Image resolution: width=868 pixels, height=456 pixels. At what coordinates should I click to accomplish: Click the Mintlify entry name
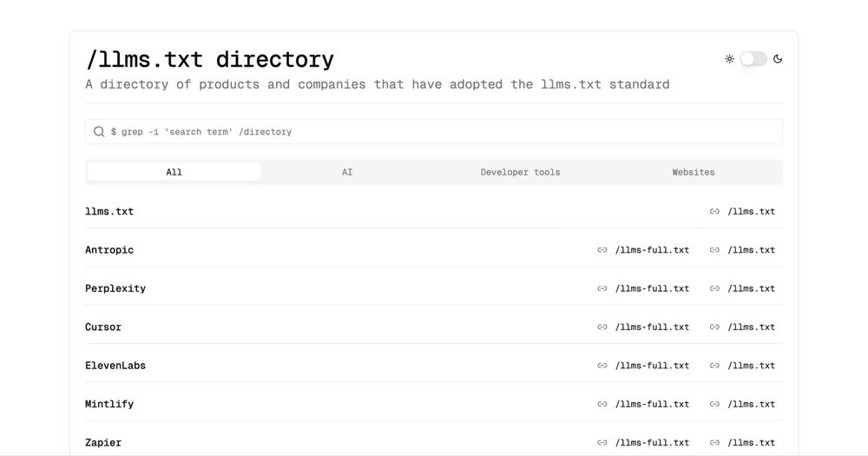(109, 404)
